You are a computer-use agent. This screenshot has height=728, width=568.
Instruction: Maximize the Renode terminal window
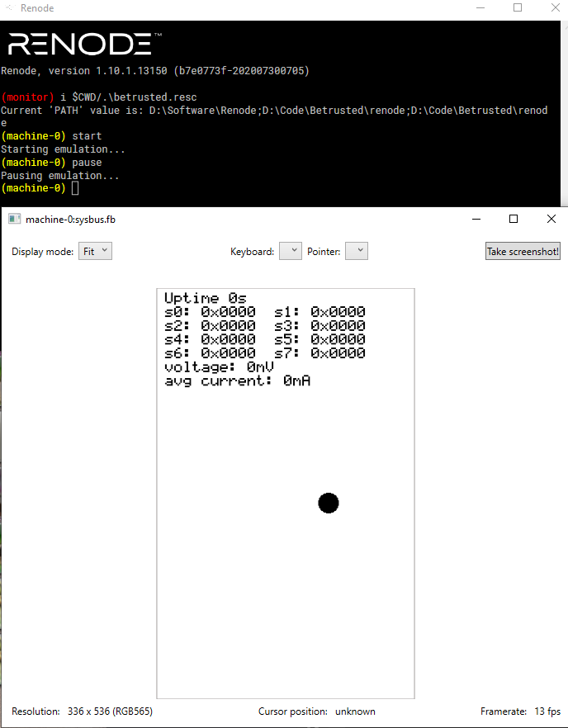tap(518, 8)
